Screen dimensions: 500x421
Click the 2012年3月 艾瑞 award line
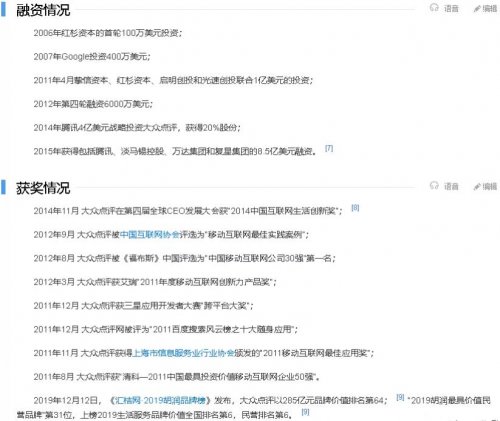click(155, 282)
